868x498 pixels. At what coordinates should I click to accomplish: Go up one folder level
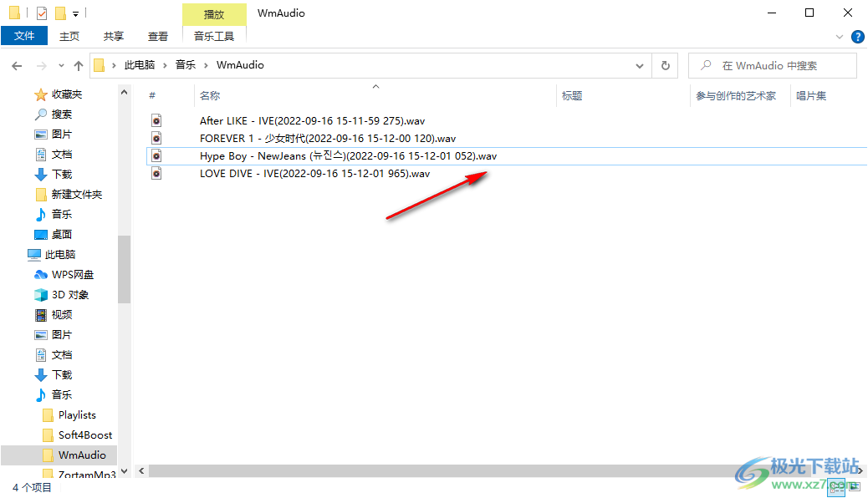(79, 66)
